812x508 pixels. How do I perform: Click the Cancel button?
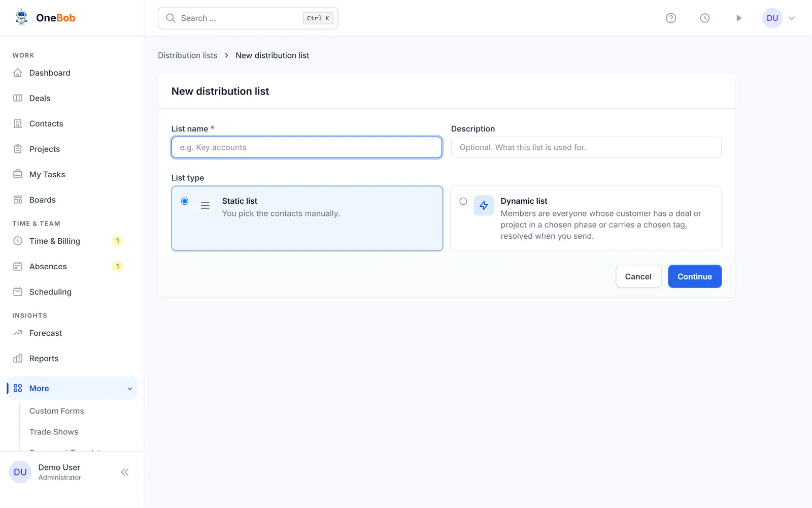tap(638, 276)
